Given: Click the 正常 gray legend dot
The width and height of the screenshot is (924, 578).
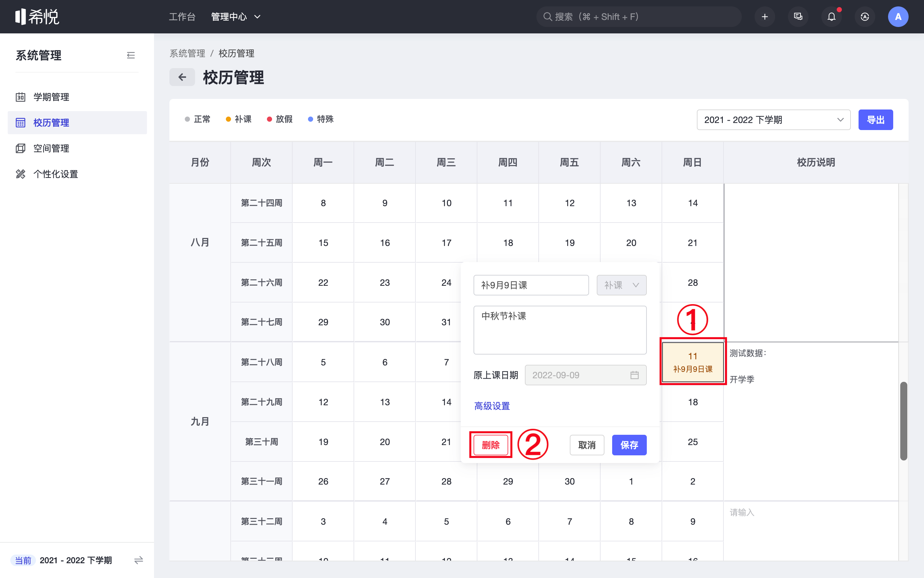Looking at the screenshot, I should click(x=187, y=119).
